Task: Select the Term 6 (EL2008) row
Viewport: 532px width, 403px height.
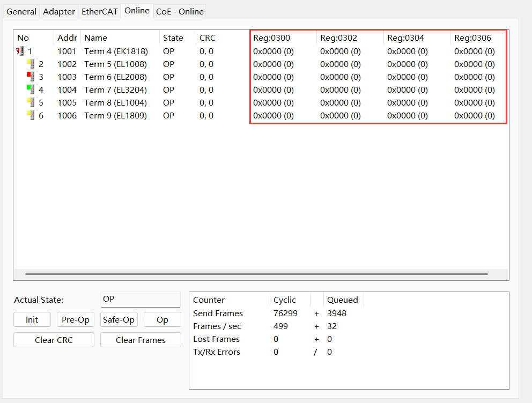Action: coord(261,77)
